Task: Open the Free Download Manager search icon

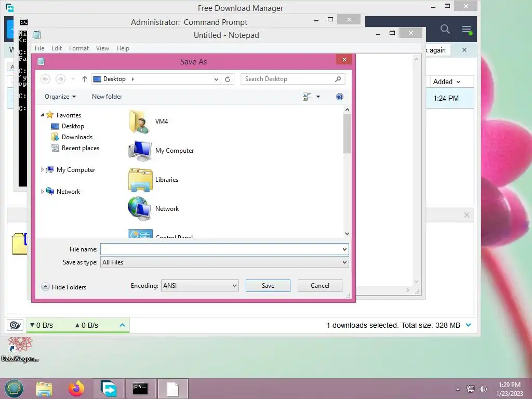Action: click(445, 29)
